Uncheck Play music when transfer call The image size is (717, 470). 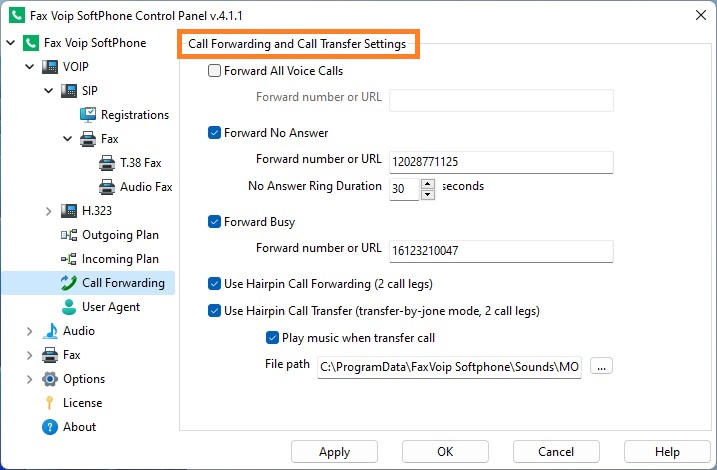click(x=272, y=338)
